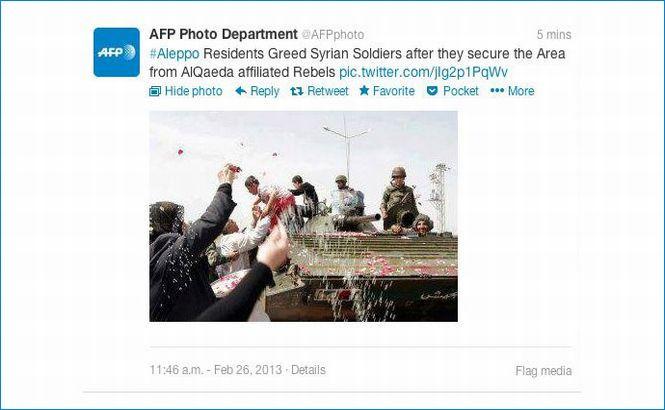Image resolution: width=665 pixels, height=410 pixels.
Task: Click the Retweet arrows icon
Action: coord(296,91)
